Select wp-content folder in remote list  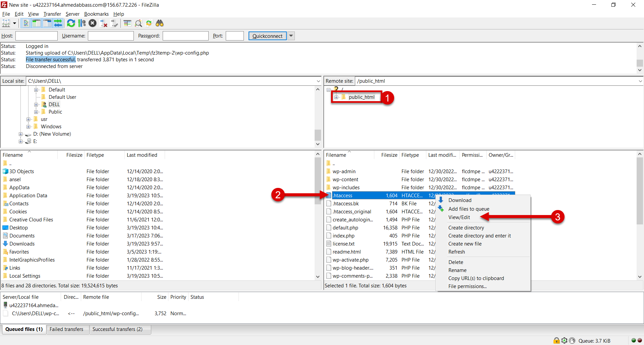click(345, 180)
